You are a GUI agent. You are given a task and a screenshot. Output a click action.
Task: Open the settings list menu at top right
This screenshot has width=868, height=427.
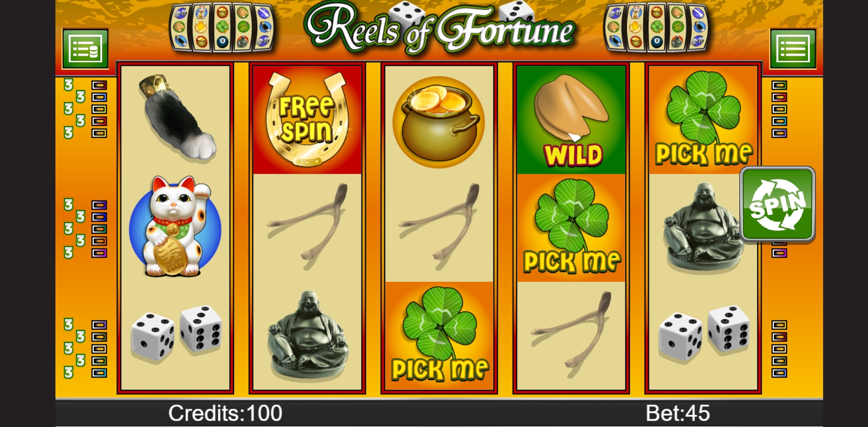(x=793, y=49)
